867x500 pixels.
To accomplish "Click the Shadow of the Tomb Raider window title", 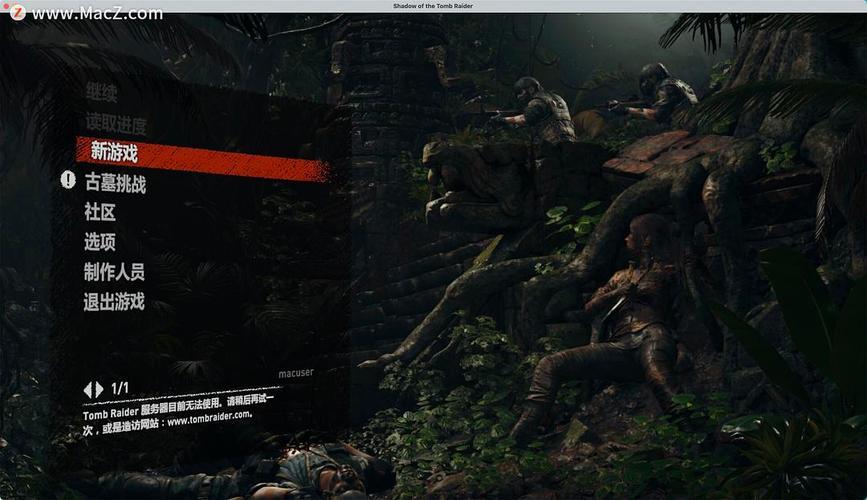I will (433, 6).
